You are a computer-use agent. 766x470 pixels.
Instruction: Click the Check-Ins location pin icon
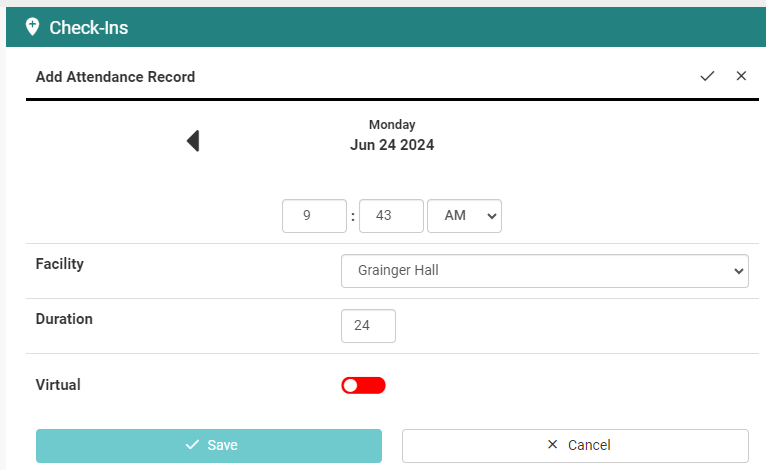32,27
